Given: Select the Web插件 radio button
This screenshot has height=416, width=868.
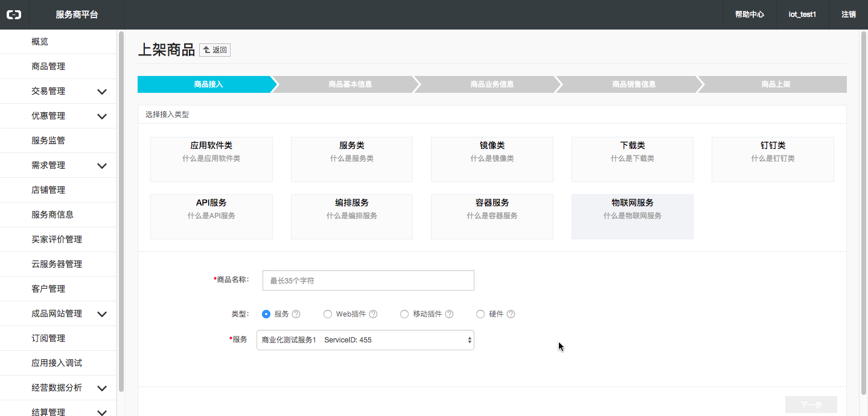Looking at the screenshot, I should [x=328, y=314].
